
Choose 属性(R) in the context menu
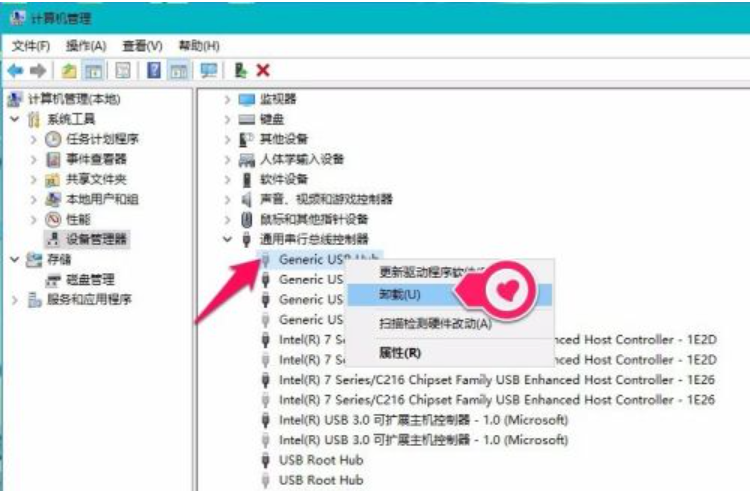click(400, 353)
